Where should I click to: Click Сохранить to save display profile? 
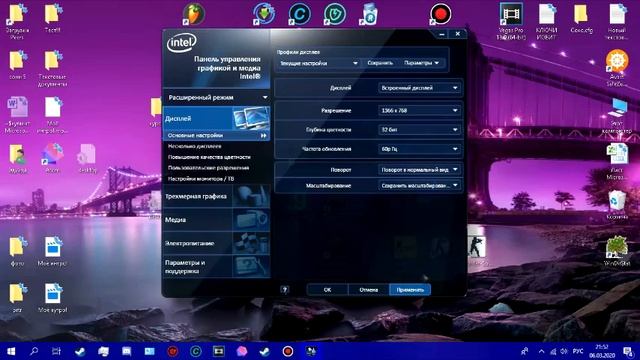[x=380, y=63]
